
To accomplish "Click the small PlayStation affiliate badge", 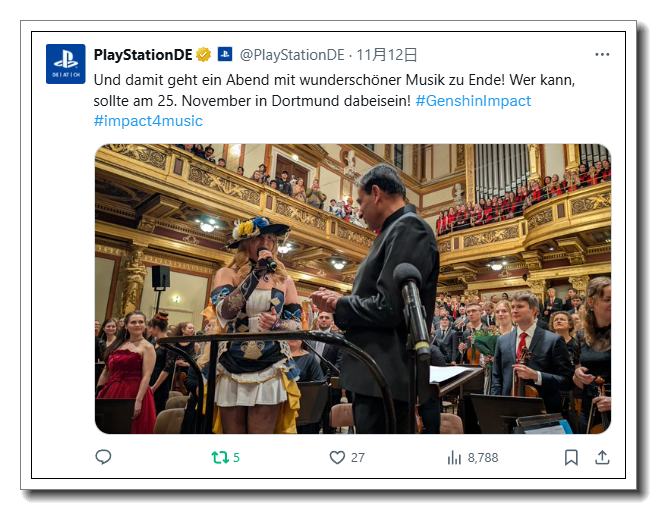I will 225,54.
